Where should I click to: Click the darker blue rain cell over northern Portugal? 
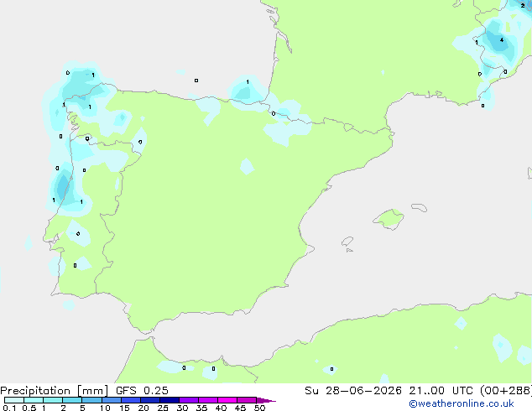pyautogui.click(x=62, y=186)
